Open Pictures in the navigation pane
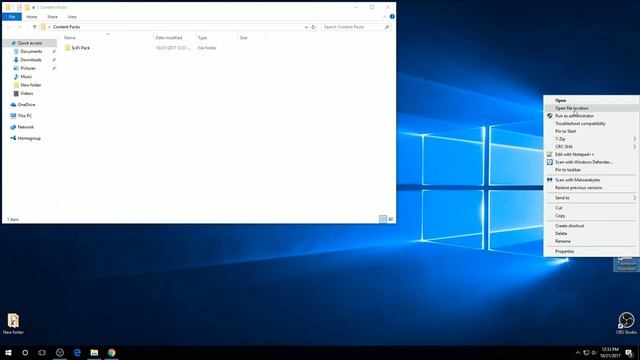 (x=28, y=68)
